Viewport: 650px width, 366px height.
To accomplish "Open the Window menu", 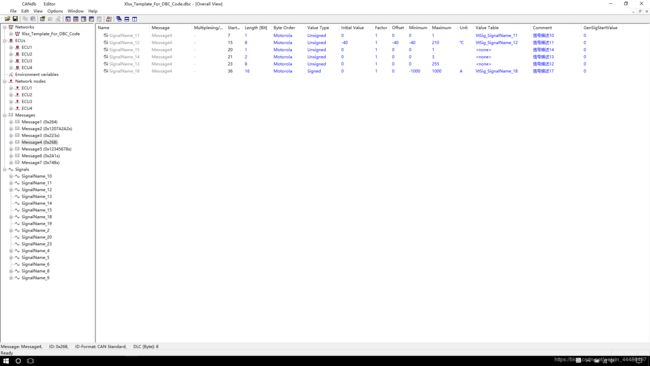I will tap(75, 11).
